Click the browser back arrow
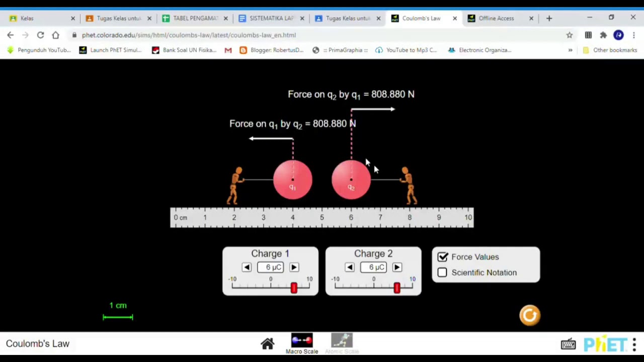This screenshot has height=362, width=644. pos(11,35)
